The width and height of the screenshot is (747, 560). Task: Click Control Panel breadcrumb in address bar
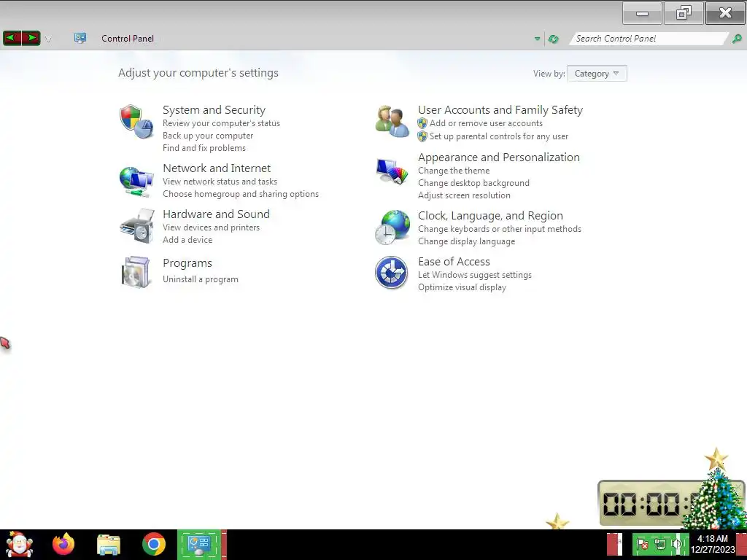(x=128, y=39)
